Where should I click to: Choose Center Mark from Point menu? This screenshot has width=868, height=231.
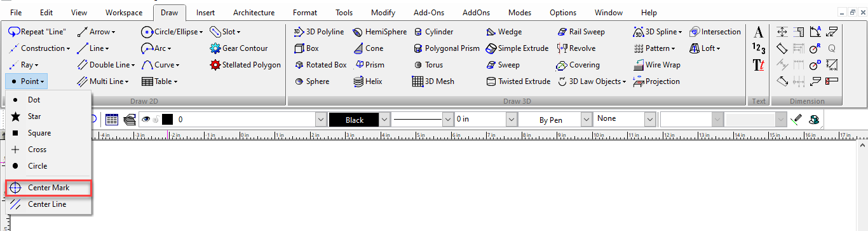coord(49,188)
